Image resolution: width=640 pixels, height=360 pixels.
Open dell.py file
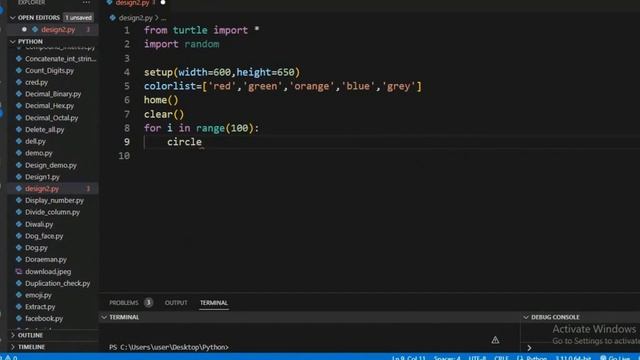tap(35, 141)
